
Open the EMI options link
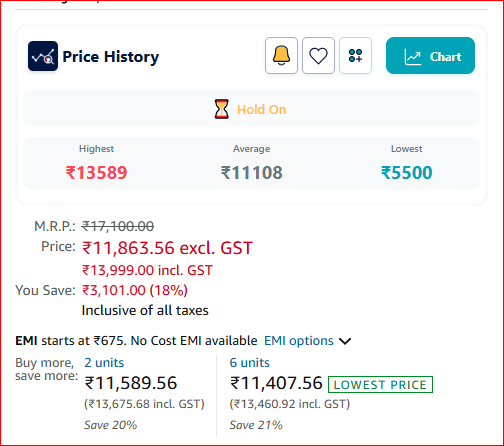point(299,341)
